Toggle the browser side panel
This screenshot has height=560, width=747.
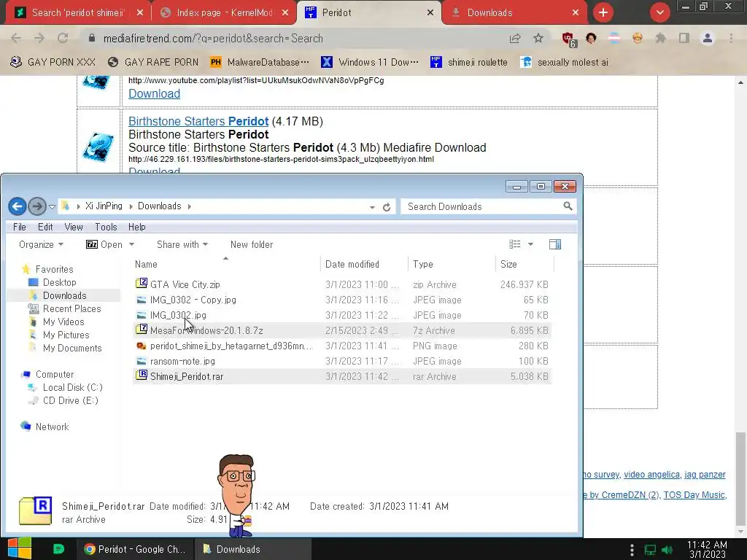(684, 38)
